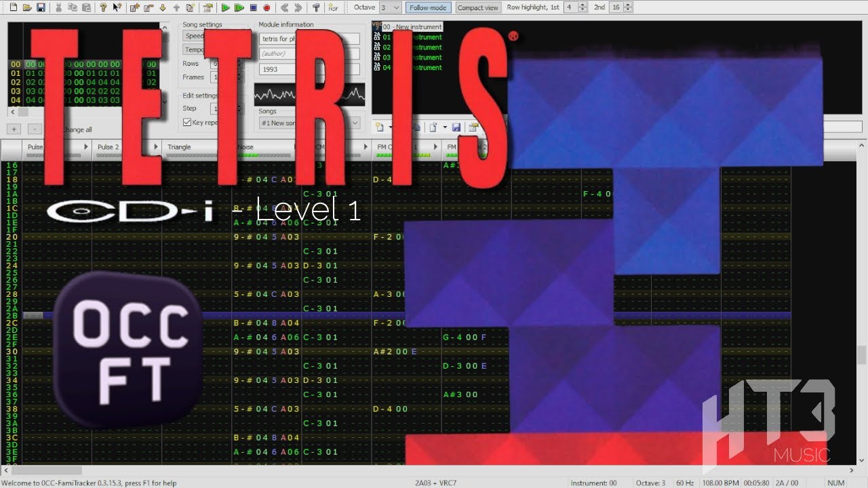The height and width of the screenshot is (488, 868).
Task: Click the waveform visualizer display
Action: click(310, 94)
